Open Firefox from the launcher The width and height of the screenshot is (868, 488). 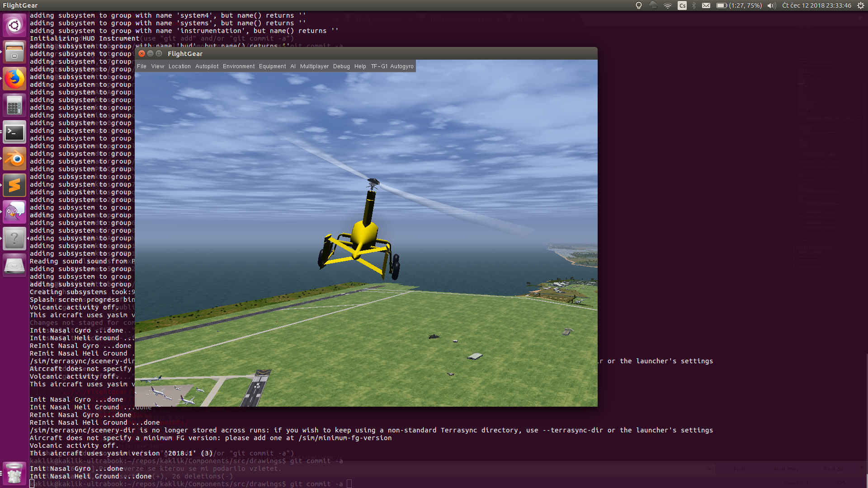(x=14, y=79)
